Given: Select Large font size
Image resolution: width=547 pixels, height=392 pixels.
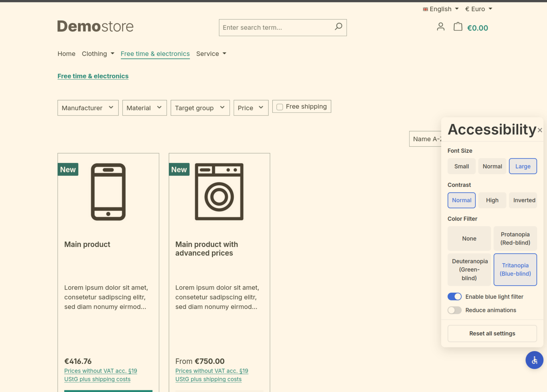Looking at the screenshot, I should pyautogui.click(x=523, y=166).
